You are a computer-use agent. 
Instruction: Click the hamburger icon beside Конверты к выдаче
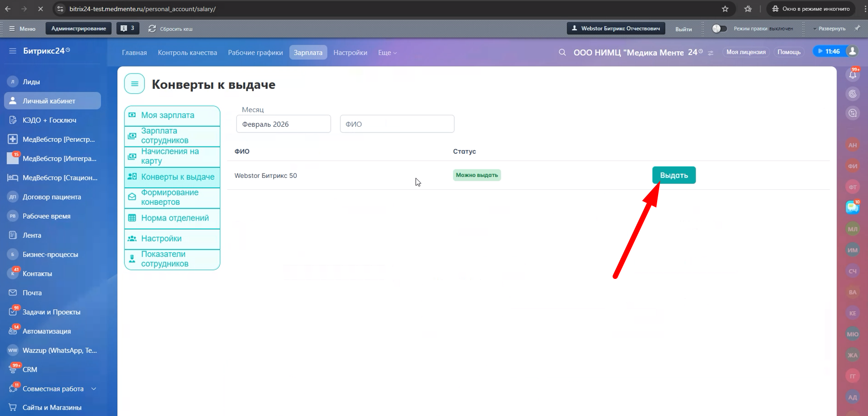tap(134, 84)
